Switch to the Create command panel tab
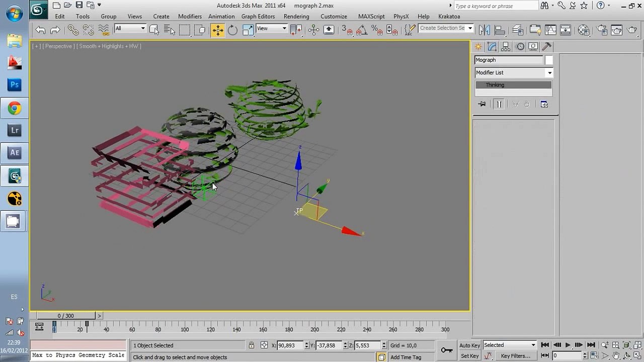 pyautogui.click(x=478, y=47)
